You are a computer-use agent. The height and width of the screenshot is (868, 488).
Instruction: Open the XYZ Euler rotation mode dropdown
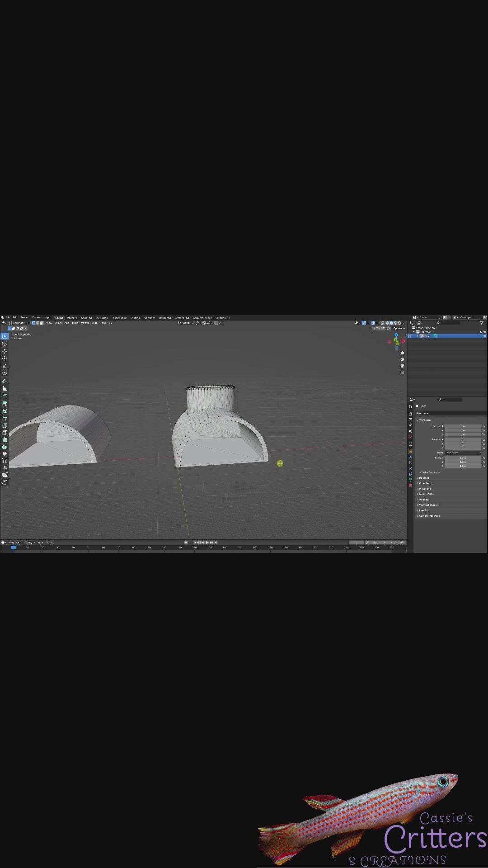[463, 453]
